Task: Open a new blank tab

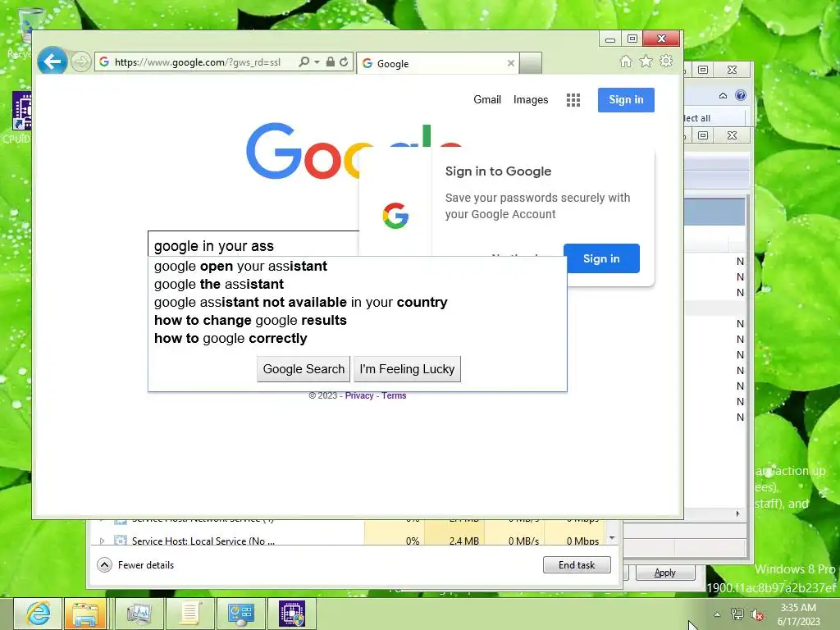Action: (531, 63)
